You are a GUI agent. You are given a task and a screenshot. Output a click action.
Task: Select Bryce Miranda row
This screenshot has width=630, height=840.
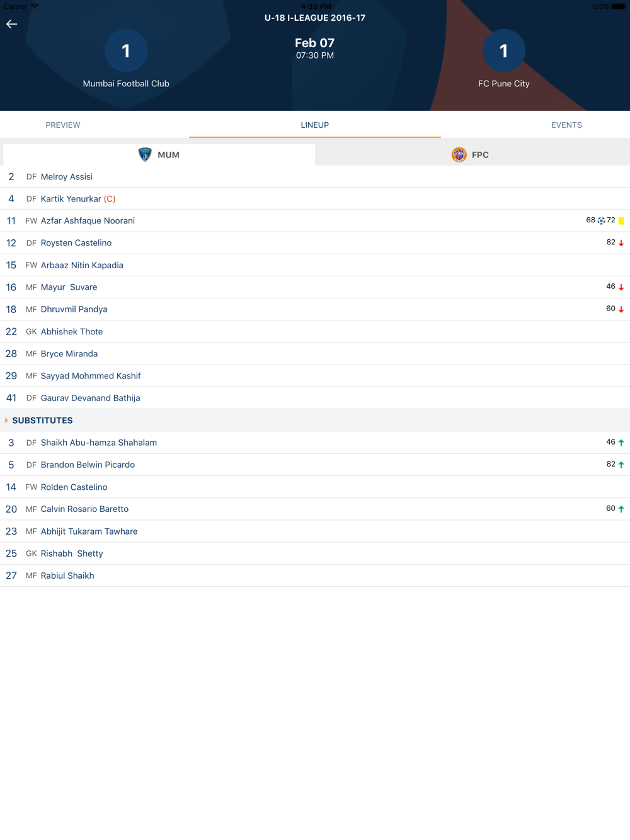click(x=315, y=353)
